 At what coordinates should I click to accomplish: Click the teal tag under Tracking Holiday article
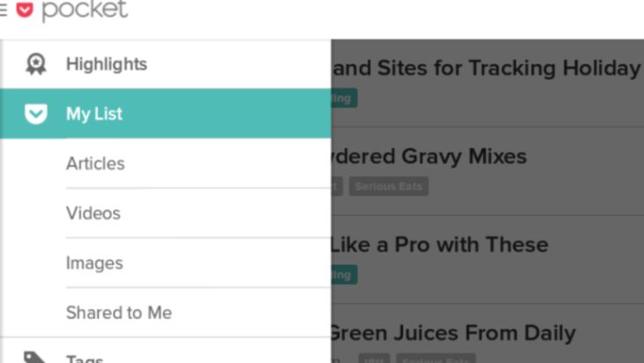(x=344, y=98)
